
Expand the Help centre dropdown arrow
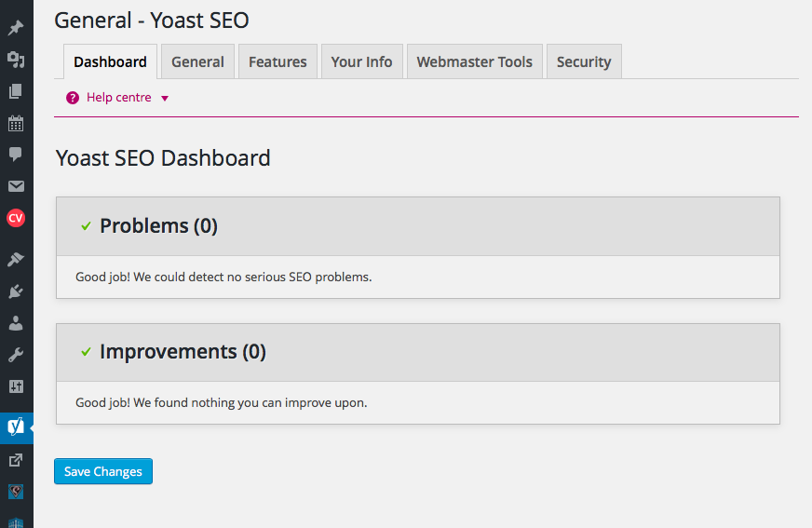click(x=165, y=99)
